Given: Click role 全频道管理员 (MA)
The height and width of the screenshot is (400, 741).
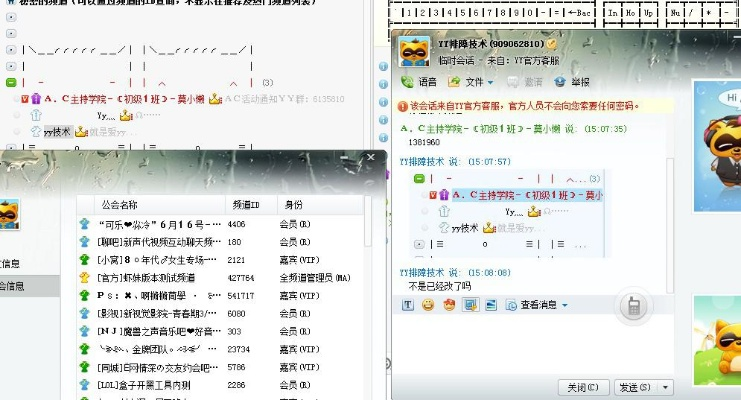Looking at the screenshot, I should click(x=315, y=278).
